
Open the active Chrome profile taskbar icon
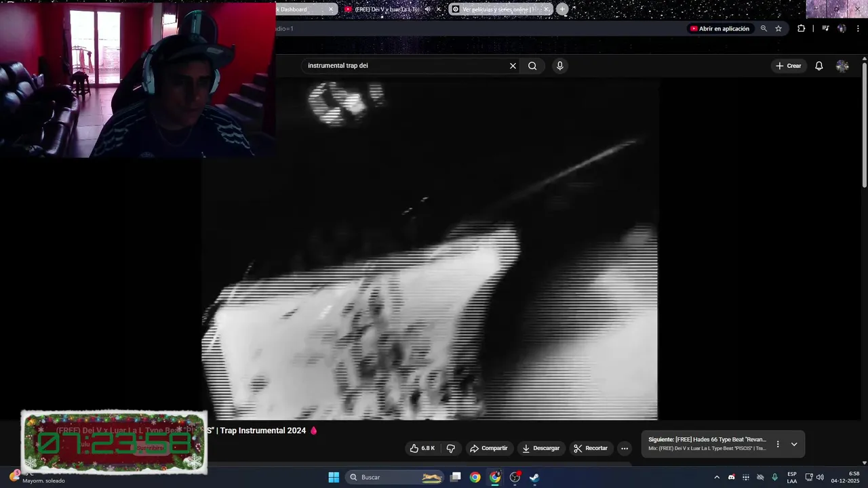coord(495,477)
